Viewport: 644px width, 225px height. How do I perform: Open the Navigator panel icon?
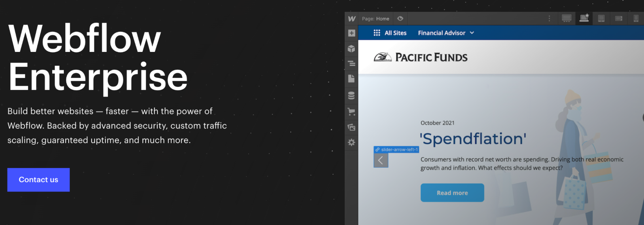pos(351,64)
